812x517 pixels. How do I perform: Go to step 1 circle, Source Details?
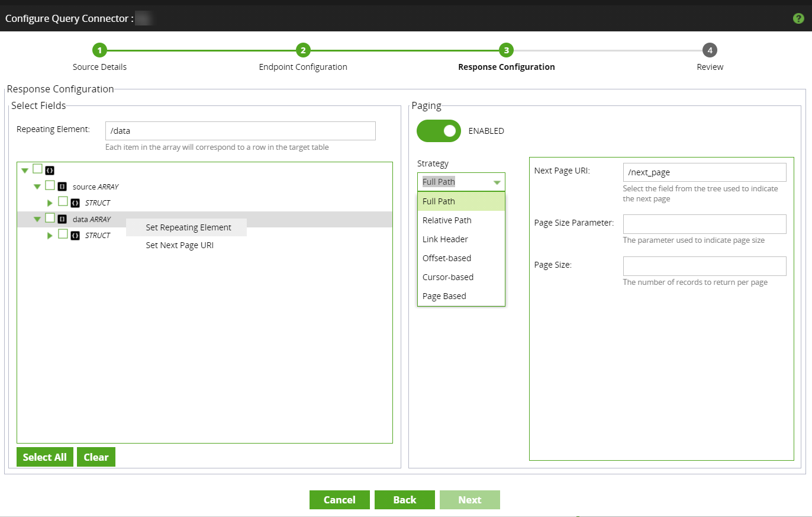point(99,50)
